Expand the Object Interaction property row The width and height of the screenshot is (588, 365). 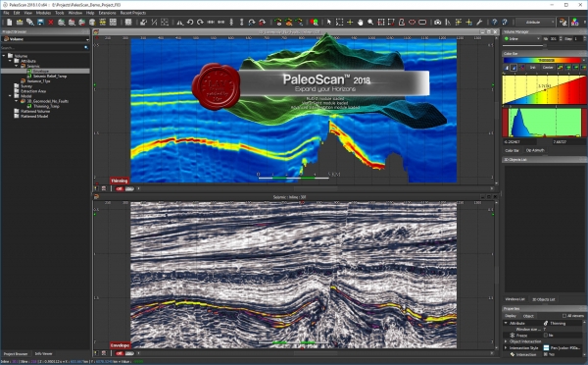(x=506, y=341)
